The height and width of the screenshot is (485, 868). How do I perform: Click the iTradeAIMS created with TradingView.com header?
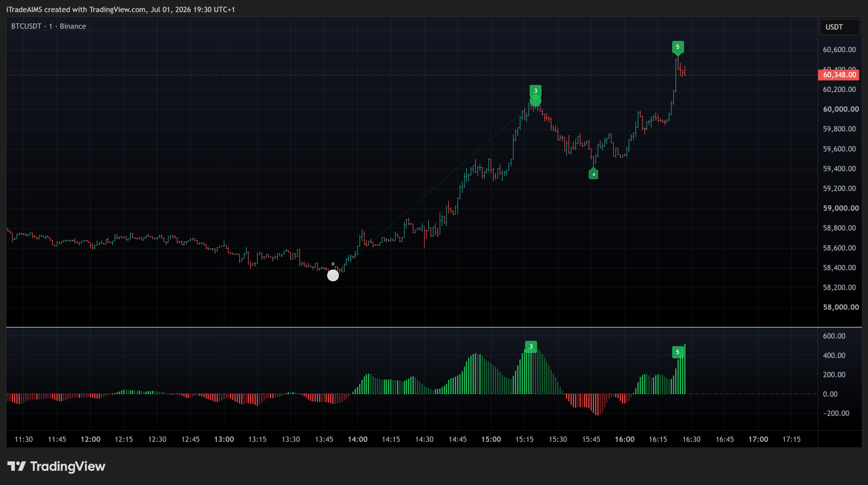120,10
